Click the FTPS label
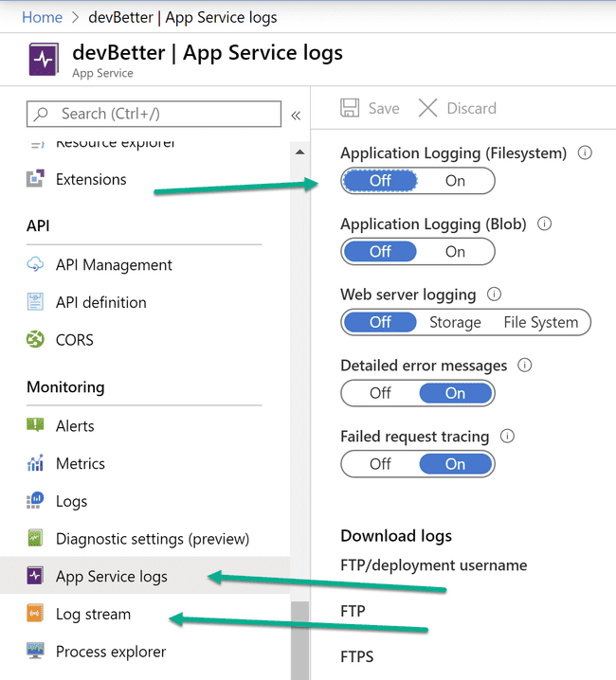 (357, 656)
